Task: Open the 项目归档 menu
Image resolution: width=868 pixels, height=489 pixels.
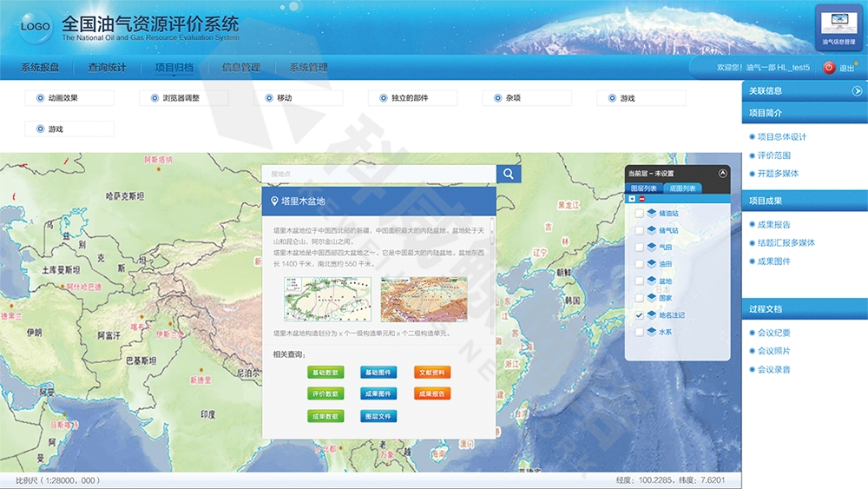Action: pyautogui.click(x=174, y=68)
